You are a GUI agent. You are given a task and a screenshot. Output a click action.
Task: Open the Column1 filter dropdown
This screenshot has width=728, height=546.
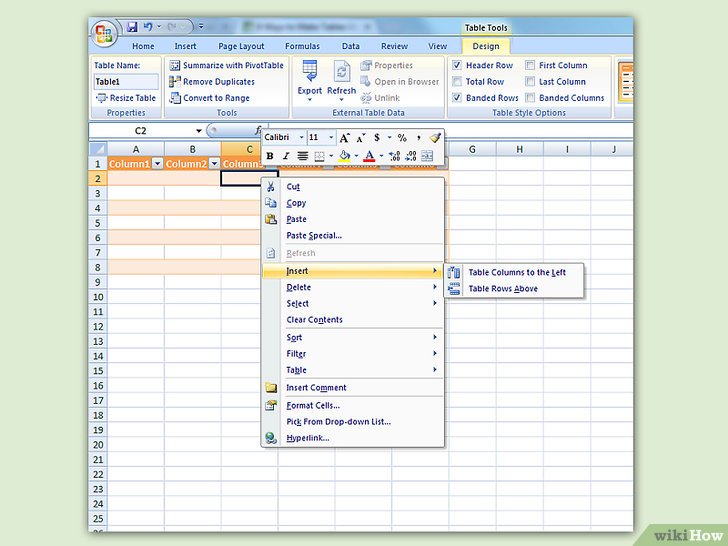157,164
